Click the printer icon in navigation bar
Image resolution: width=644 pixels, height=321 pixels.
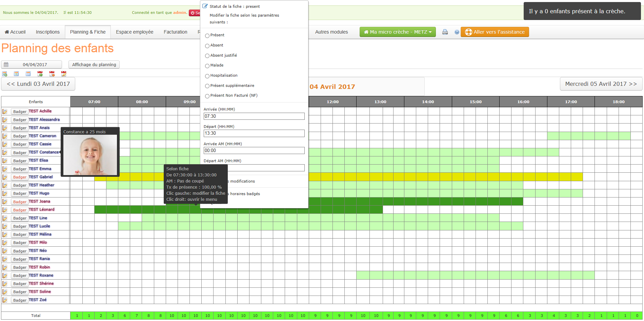(x=445, y=32)
